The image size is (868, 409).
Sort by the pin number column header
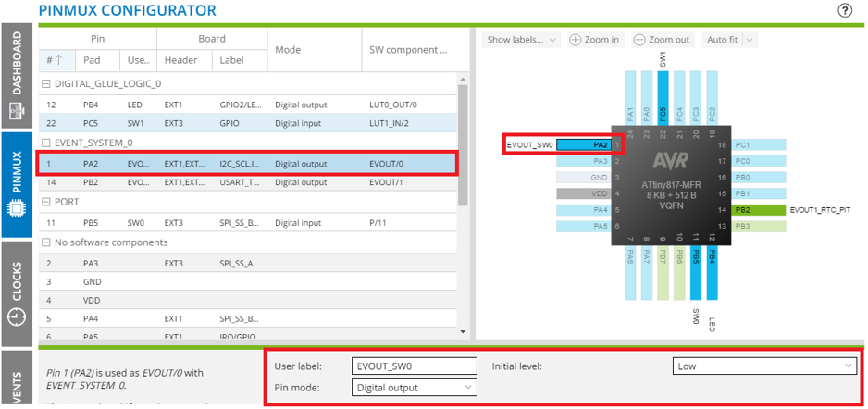(x=54, y=61)
